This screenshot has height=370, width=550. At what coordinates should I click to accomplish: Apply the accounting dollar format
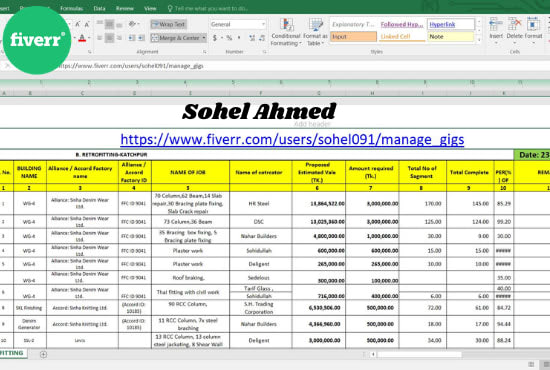coord(215,38)
